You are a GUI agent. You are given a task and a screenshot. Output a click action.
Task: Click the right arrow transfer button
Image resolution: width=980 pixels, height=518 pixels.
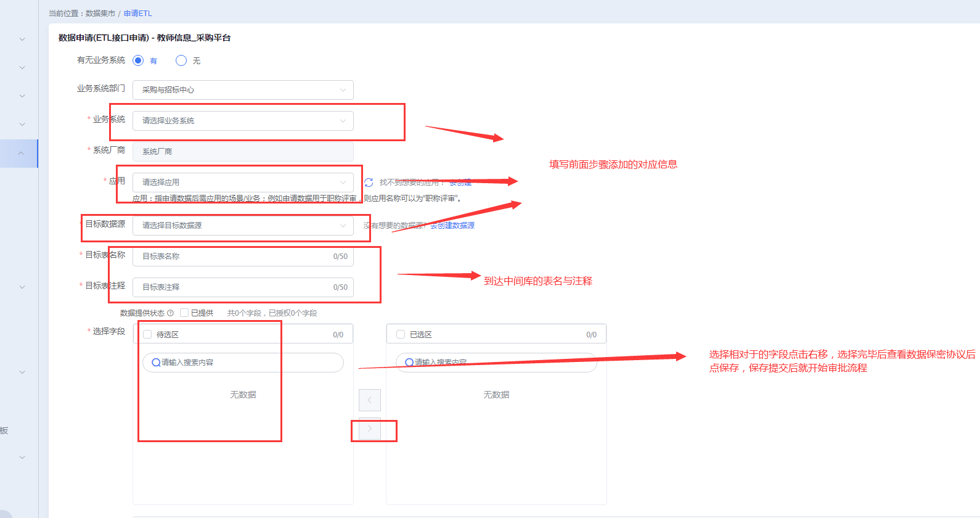(370, 429)
